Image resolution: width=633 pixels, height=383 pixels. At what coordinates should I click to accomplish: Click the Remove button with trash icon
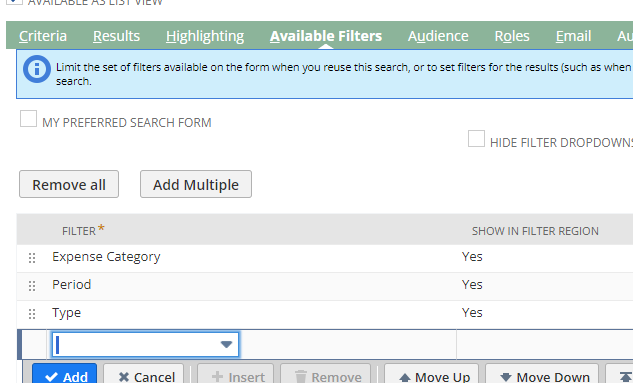coord(325,374)
